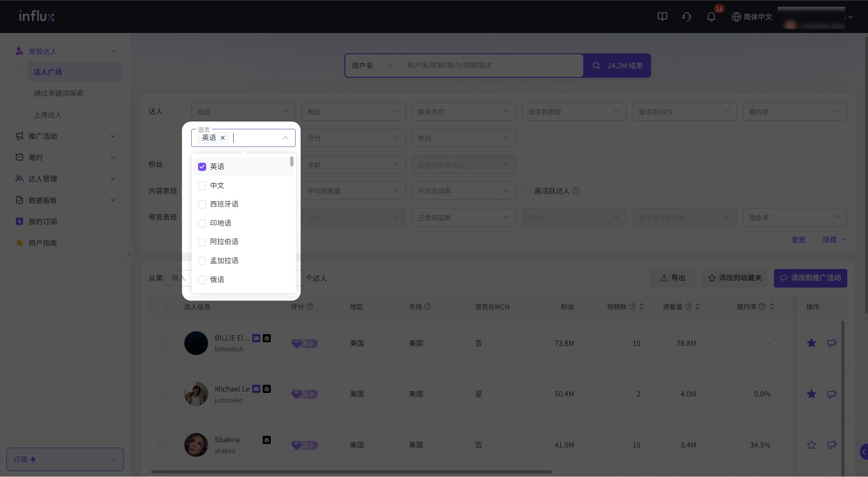
Task: Check the 中文 language option
Action: pyautogui.click(x=202, y=186)
